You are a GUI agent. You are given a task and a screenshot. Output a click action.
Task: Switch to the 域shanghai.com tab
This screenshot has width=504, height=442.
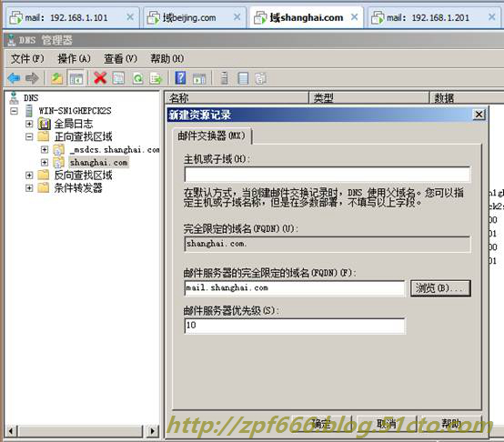pos(307,17)
